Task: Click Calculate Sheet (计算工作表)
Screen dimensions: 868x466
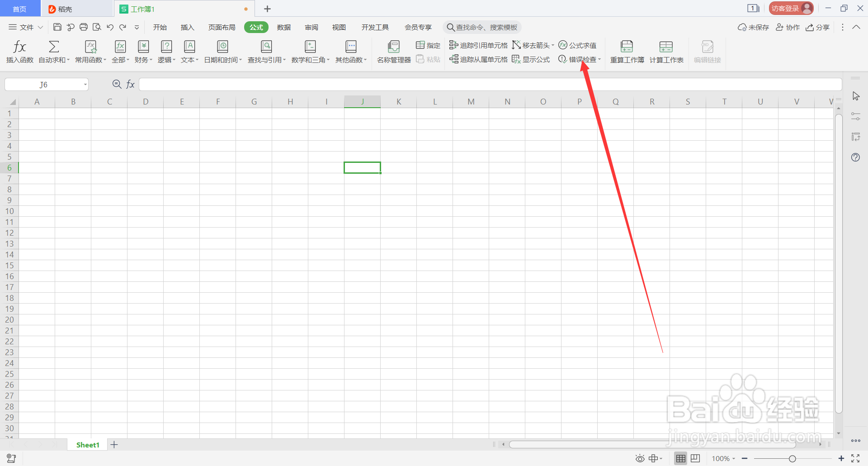Action: tap(666, 52)
